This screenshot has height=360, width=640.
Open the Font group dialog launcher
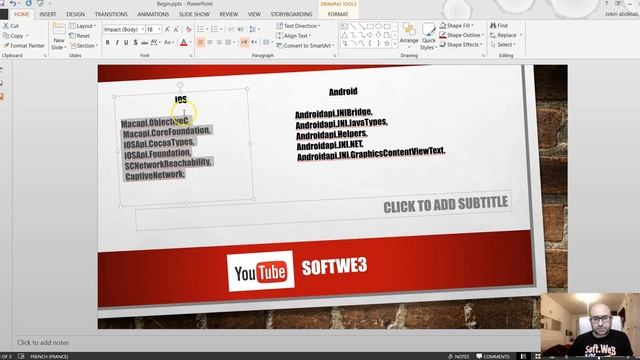click(191, 56)
